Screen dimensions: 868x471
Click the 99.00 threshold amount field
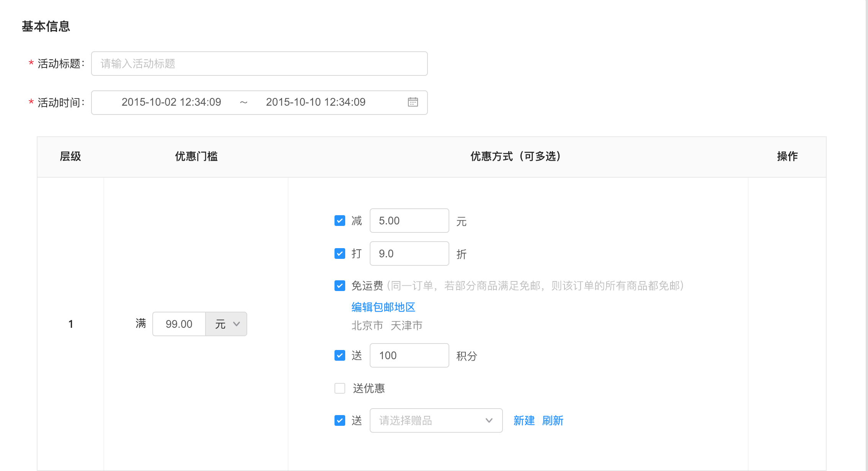point(179,324)
